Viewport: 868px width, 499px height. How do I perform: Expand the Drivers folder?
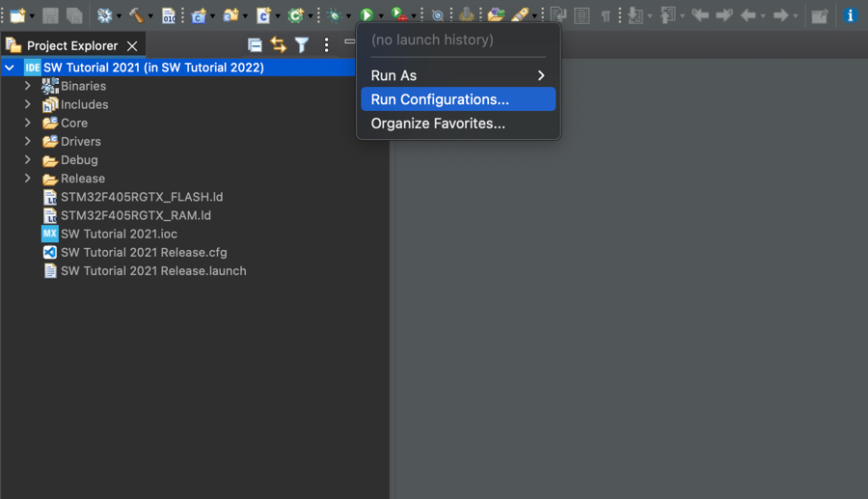(28, 141)
